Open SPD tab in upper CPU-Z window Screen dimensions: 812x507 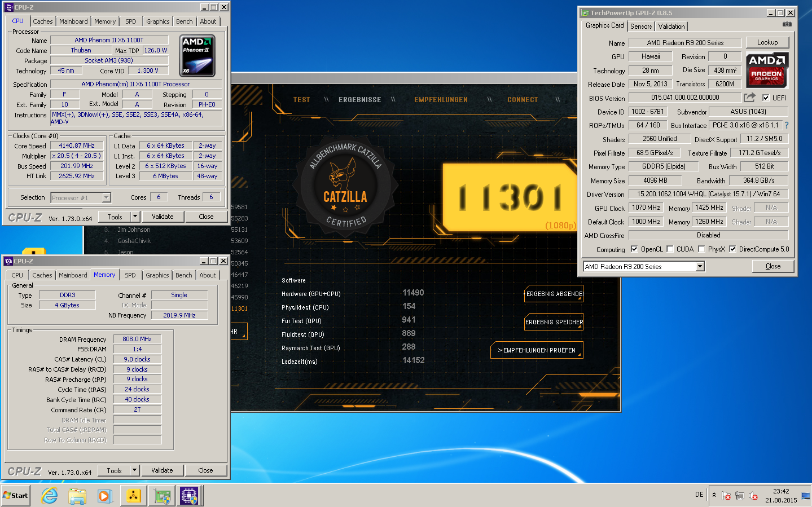pyautogui.click(x=131, y=21)
